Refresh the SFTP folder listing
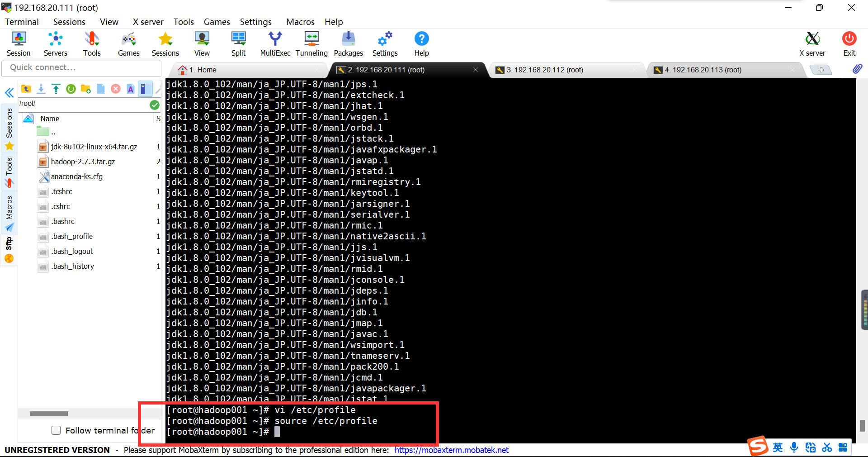Viewport: 868px width, 457px height. point(71,89)
